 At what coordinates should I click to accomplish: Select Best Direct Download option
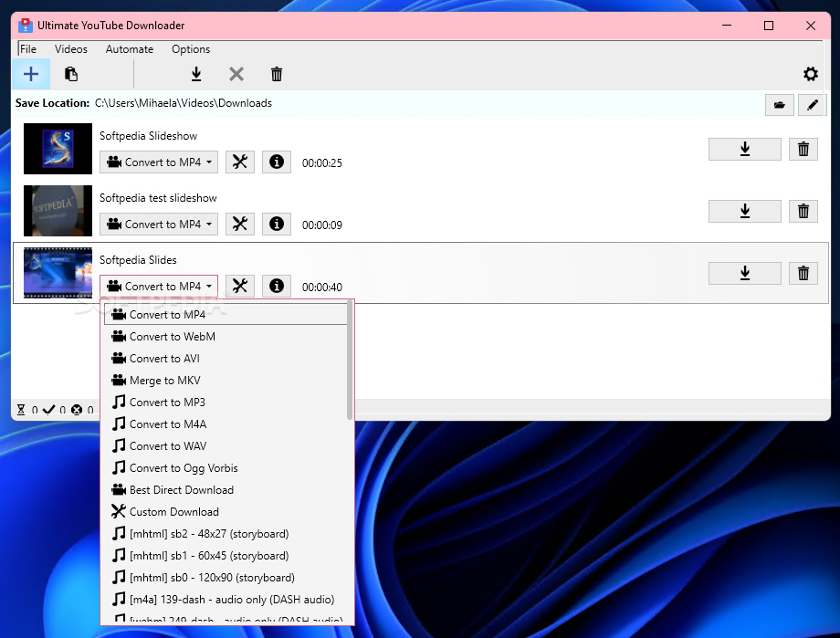click(226, 490)
